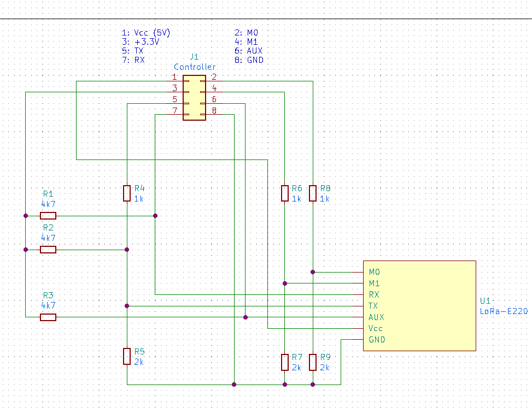Click the AUX pin label on U1

377,317
